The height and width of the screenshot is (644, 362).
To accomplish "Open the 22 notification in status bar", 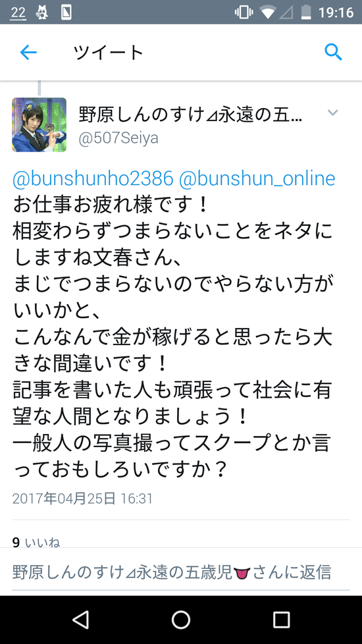I will [x=18, y=13].
